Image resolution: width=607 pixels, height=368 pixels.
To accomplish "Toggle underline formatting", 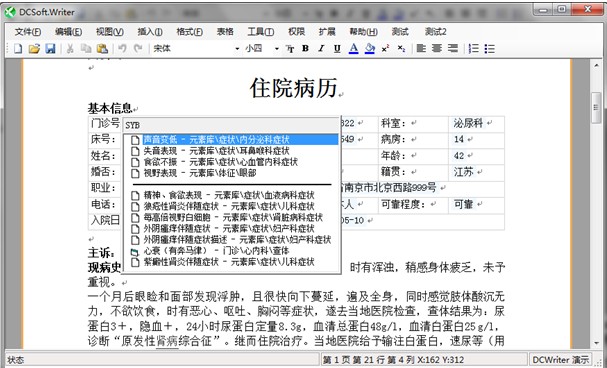I will [337, 49].
